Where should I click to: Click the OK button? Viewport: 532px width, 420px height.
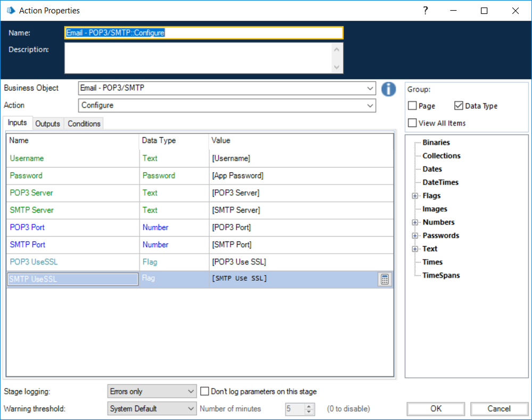(x=436, y=408)
